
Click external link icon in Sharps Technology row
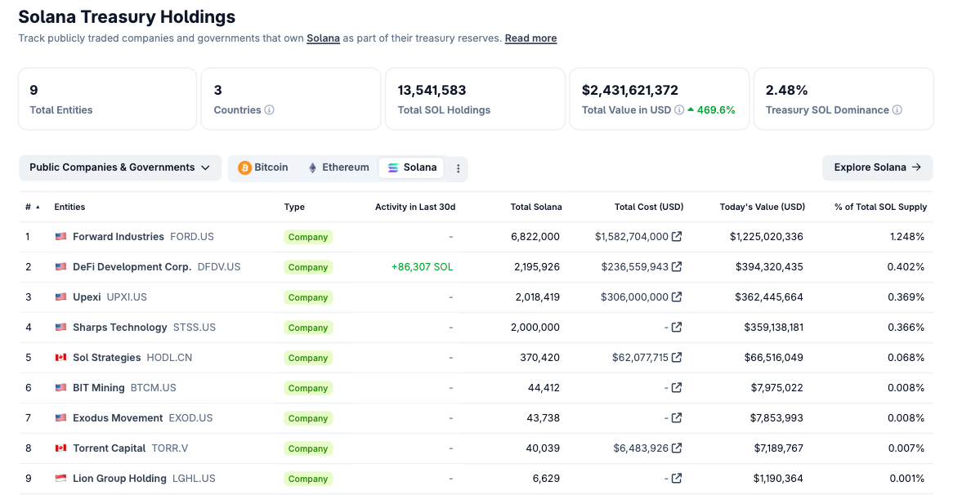click(677, 328)
